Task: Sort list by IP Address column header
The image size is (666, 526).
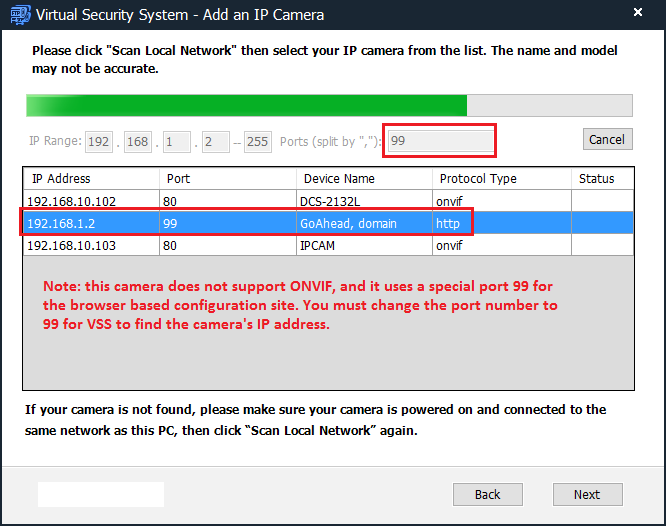Action: 92,178
